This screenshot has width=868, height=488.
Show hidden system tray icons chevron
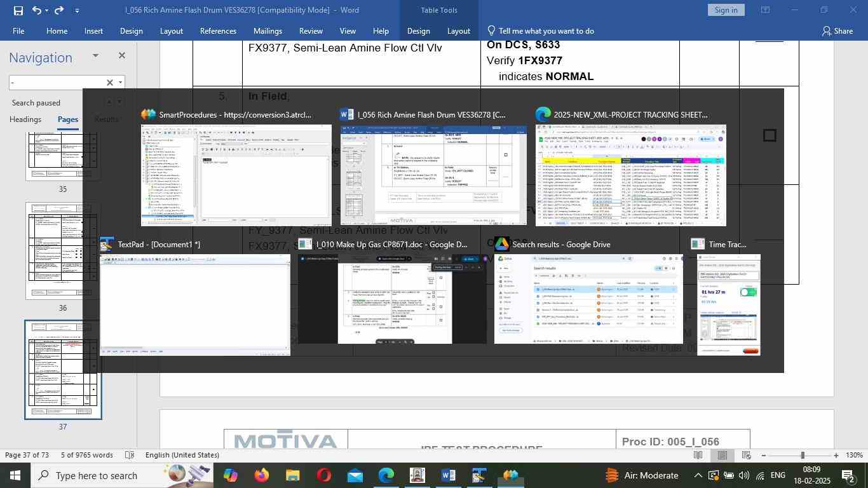698,475
